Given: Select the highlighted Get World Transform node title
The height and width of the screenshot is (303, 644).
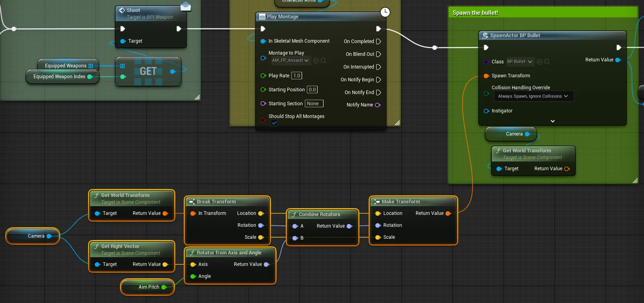Looking at the screenshot, I should 126,195.
